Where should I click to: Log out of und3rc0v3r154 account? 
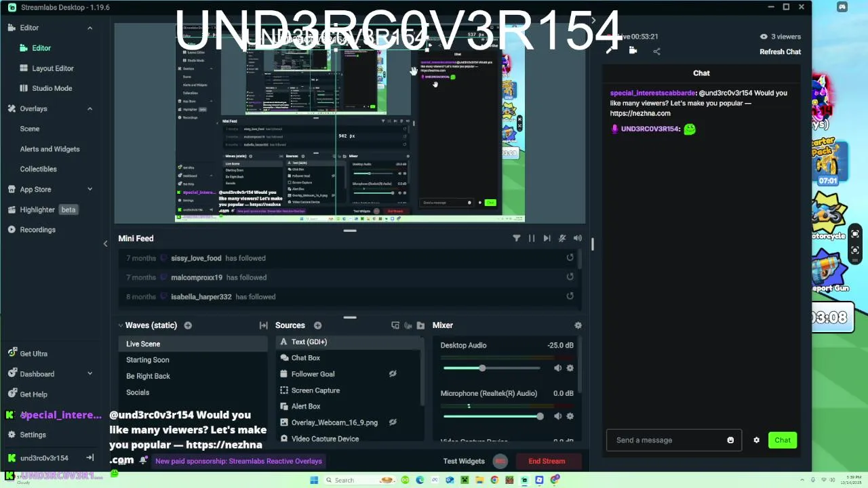click(x=90, y=457)
